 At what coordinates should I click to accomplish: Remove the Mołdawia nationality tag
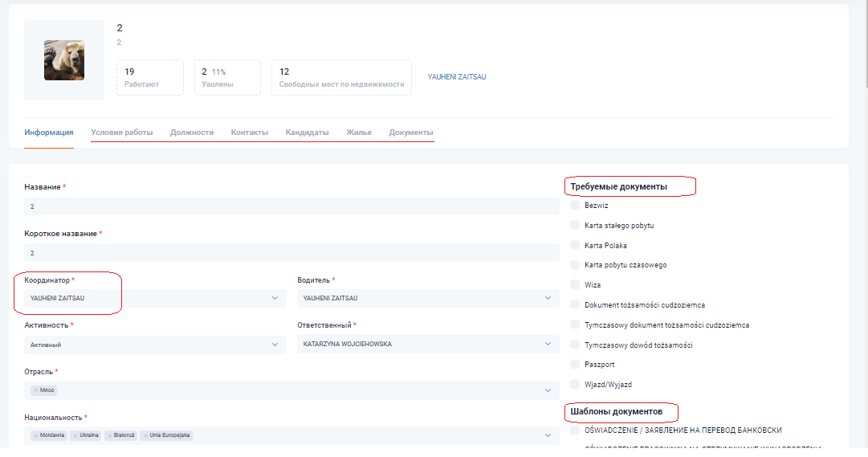[35, 435]
